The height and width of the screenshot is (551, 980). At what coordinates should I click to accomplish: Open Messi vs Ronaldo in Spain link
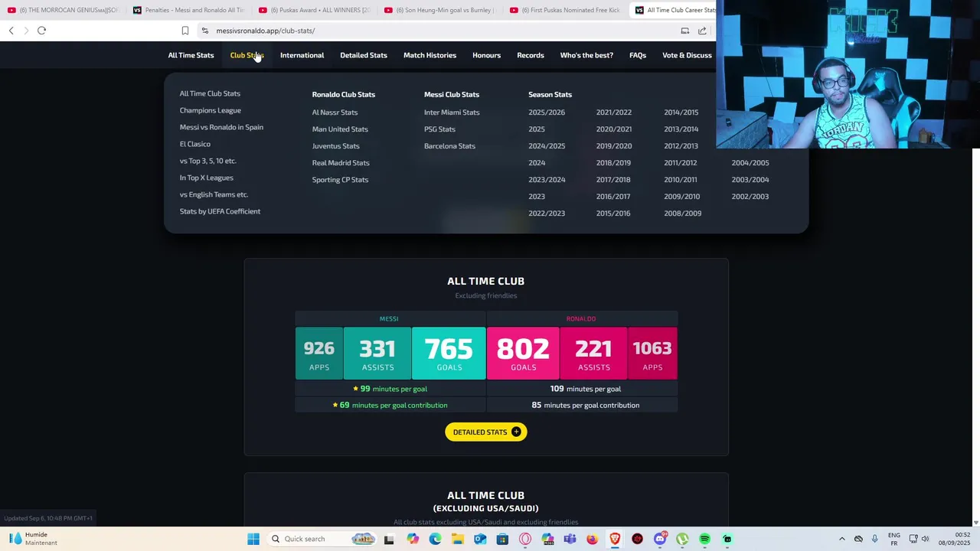point(221,127)
